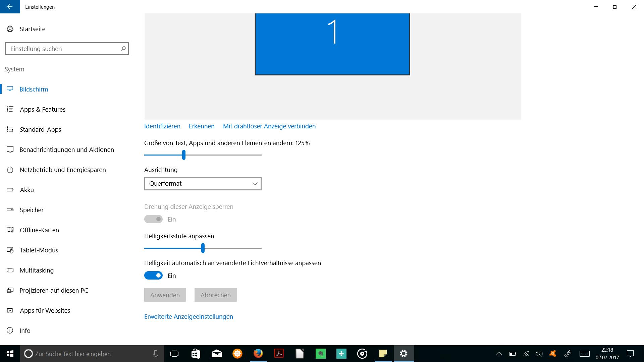Open Netzbetrieb und Energiesparen section
The height and width of the screenshot is (362, 644).
pyautogui.click(x=63, y=170)
